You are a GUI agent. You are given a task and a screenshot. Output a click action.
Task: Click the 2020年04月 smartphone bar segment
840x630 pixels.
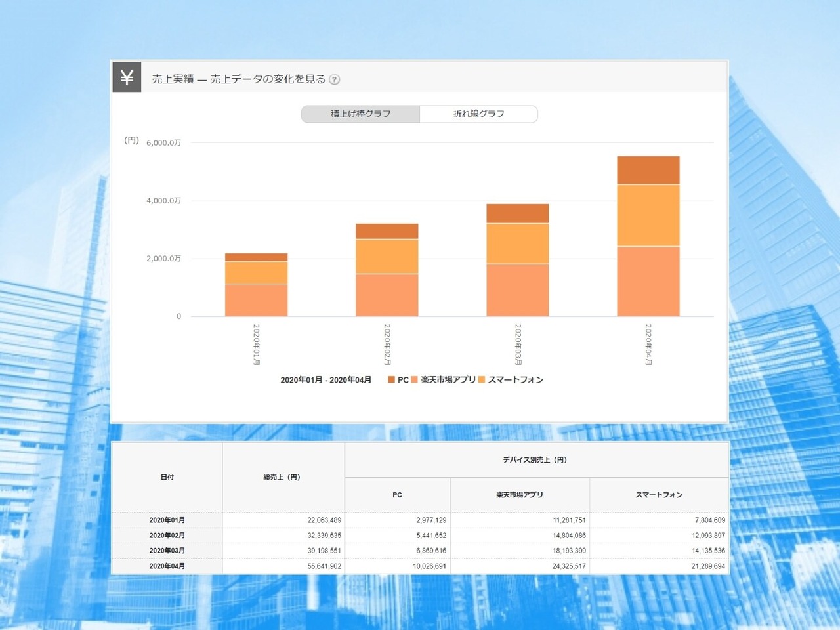pyautogui.click(x=648, y=216)
